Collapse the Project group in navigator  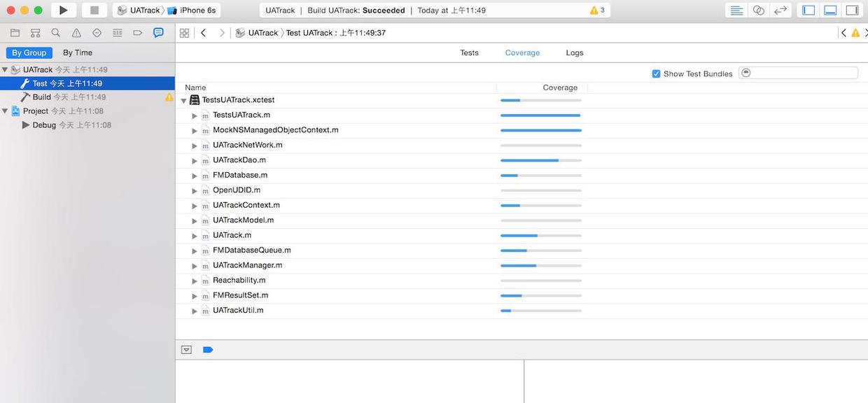point(5,111)
